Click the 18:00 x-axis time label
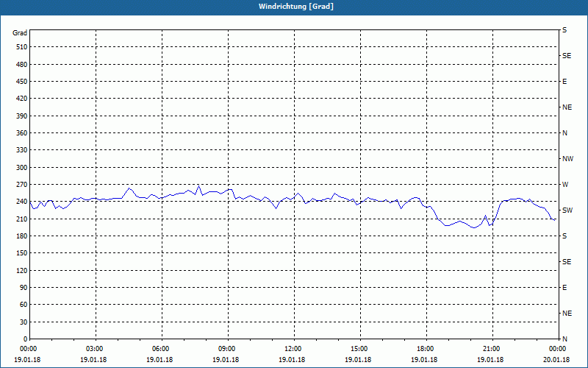The image size is (588, 368). pyautogui.click(x=426, y=349)
